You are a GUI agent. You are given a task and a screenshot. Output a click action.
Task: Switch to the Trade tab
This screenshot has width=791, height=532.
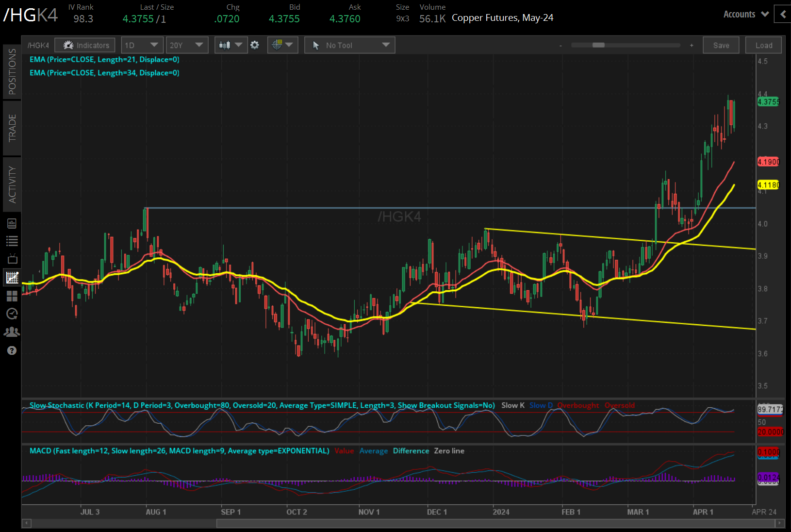tap(12, 128)
